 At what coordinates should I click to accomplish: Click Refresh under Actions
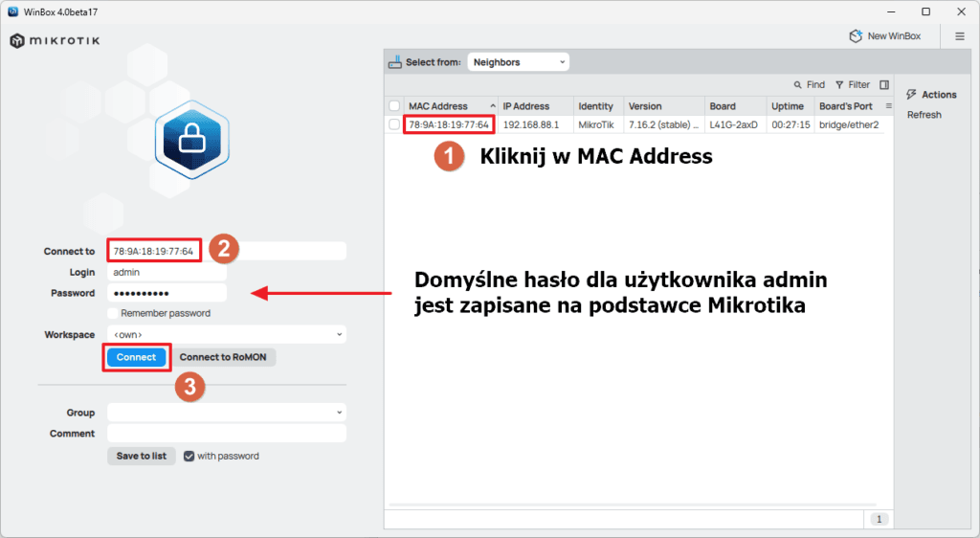(x=924, y=115)
